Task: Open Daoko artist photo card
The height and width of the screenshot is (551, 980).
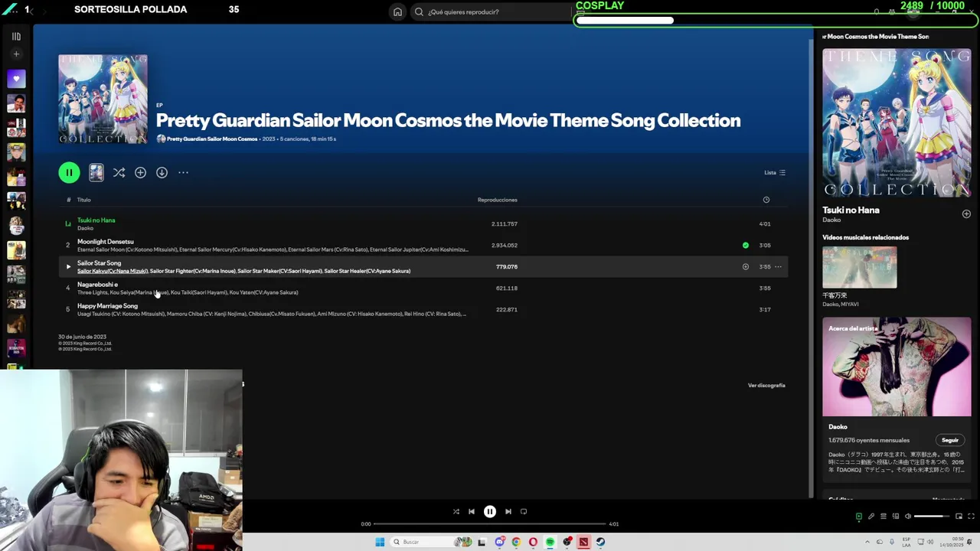Action: (x=897, y=367)
